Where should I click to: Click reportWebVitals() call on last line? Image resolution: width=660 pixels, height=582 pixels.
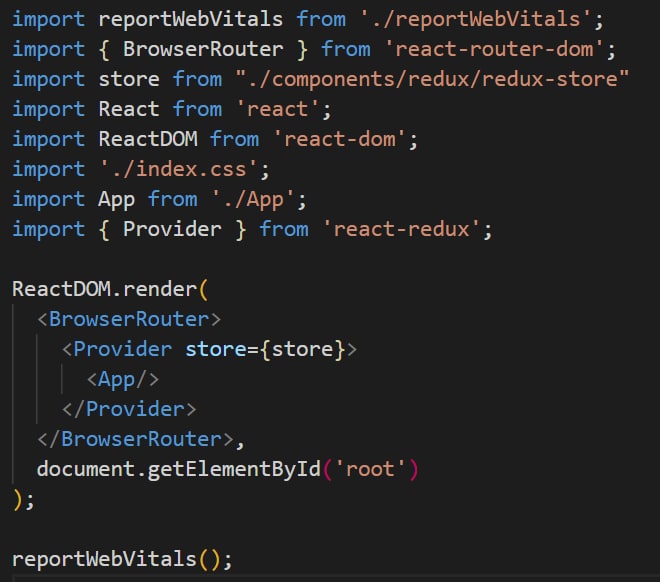click(x=122, y=559)
